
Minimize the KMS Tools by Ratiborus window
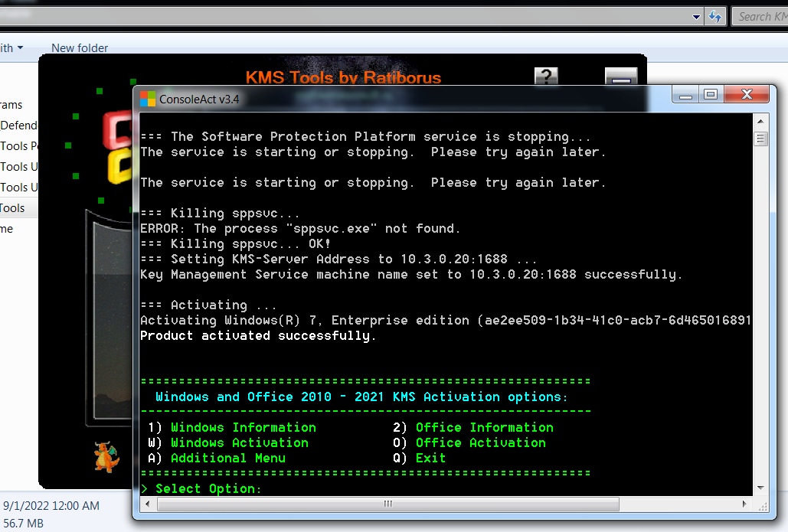(621, 77)
